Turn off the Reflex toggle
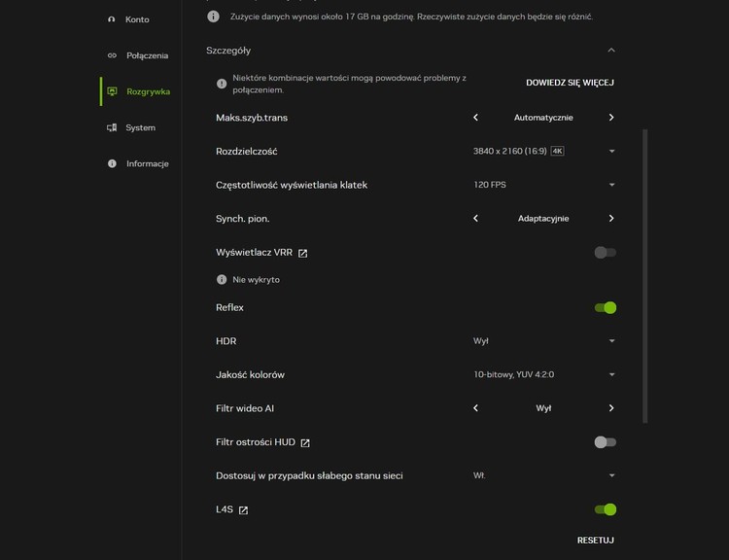Viewport: 729px width, 560px height. tap(605, 307)
